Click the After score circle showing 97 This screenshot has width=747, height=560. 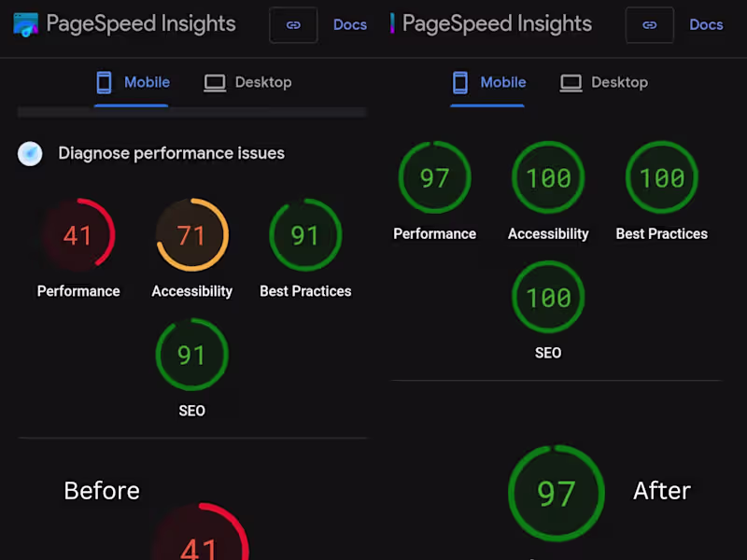click(557, 494)
